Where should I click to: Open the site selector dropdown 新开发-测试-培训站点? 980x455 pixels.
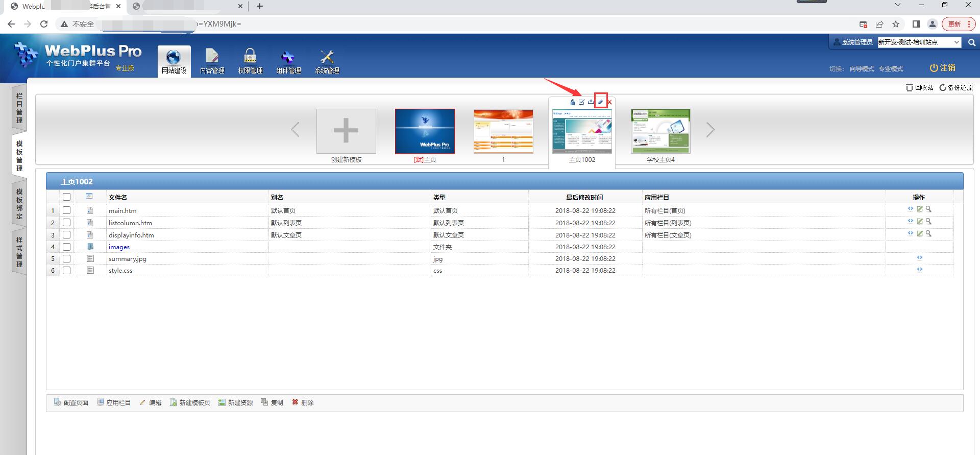[x=919, y=42]
